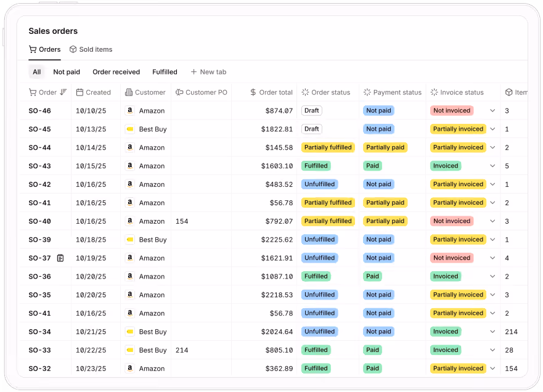Image resolution: width=543 pixels, height=392 pixels.
Task: Click Invoiced badge in SO-34 row
Action: (446, 332)
